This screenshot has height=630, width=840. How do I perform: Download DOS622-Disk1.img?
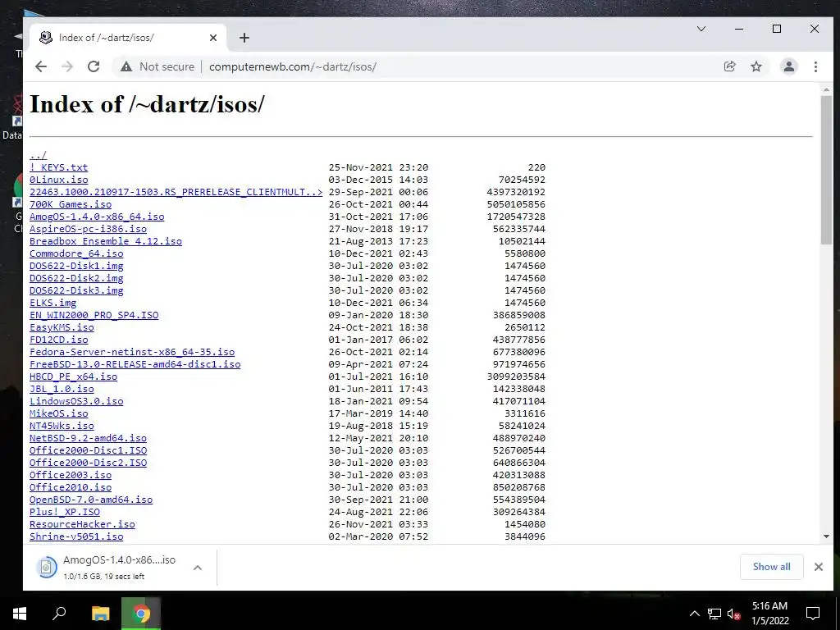76,267
